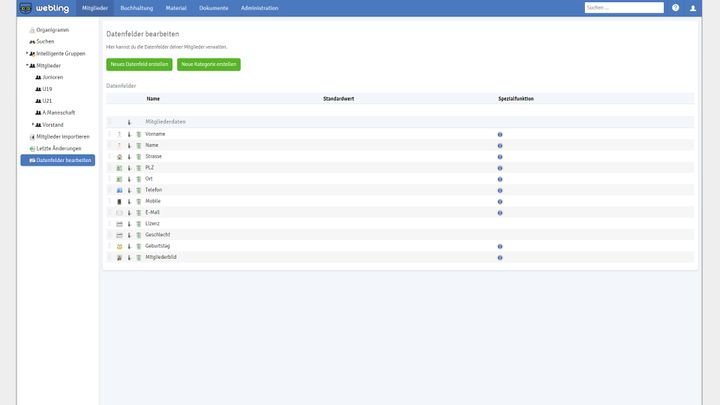Click the delete trash icon for Vorname
Viewport: 720px width, 405px height.
coord(138,134)
